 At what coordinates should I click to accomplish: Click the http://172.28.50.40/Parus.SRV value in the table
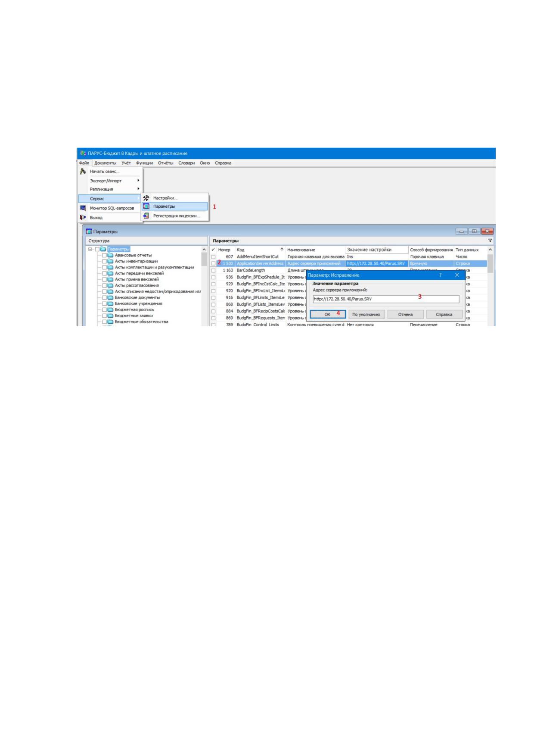[376, 263]
